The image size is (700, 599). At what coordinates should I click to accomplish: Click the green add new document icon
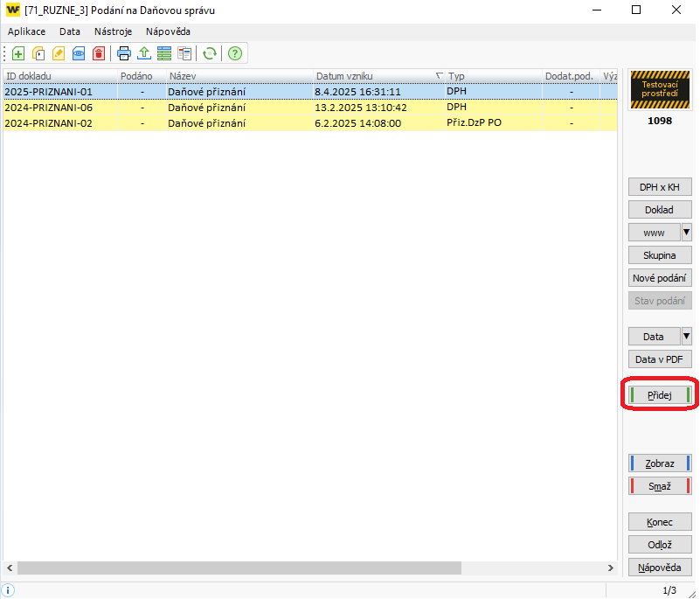coord(18,54)
